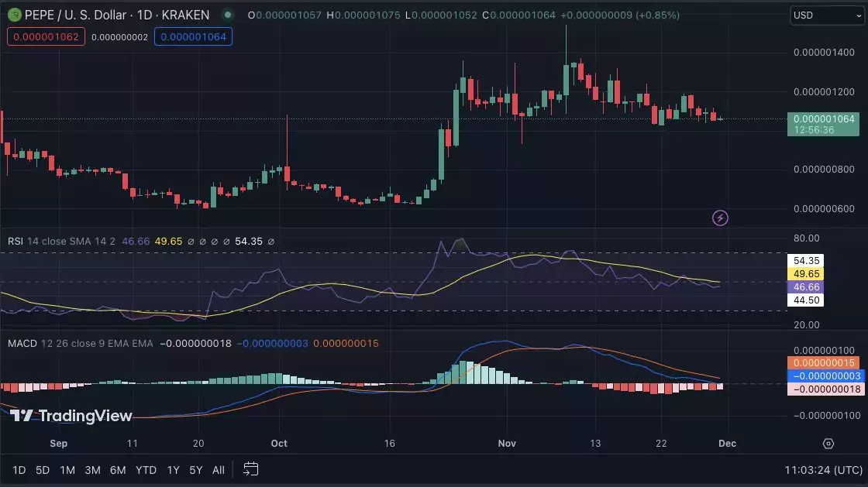Click the 11:03:24 (UTC) timezone clock

pos(824,470)
